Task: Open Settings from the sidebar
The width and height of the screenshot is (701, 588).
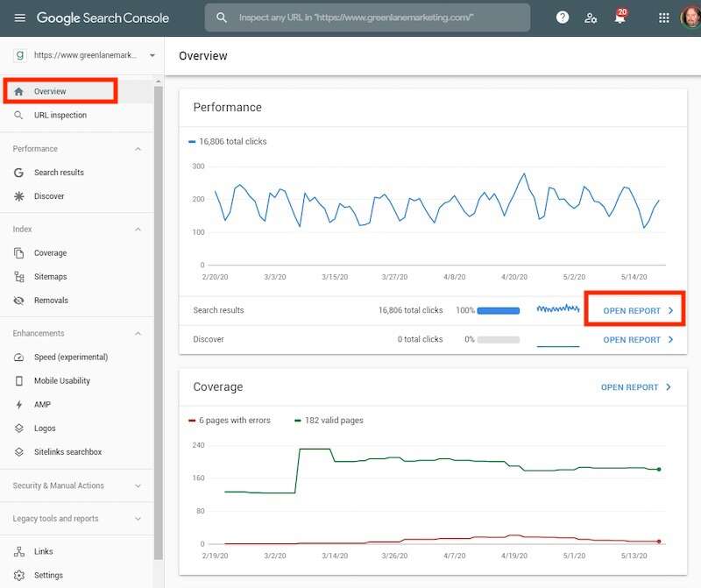Action: click(x=76, y=576)
